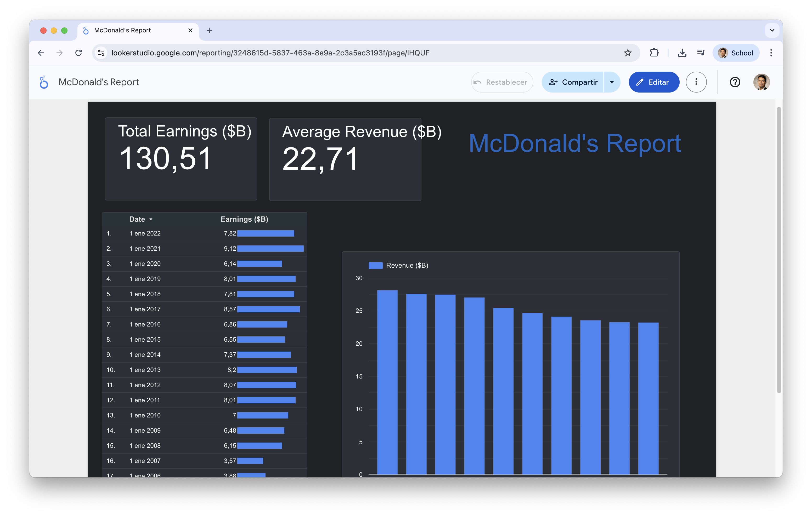The height and width of the screenshot is (516, 812).
Task: Expand the Compartir dropdown arrow
Action: pyautogui.click(x=612, y=82)
